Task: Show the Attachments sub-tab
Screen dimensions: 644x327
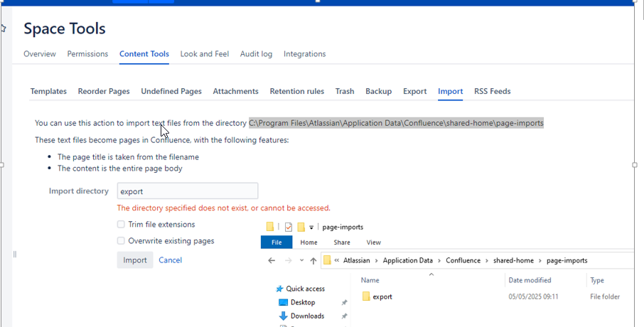Action: [236, 91]
